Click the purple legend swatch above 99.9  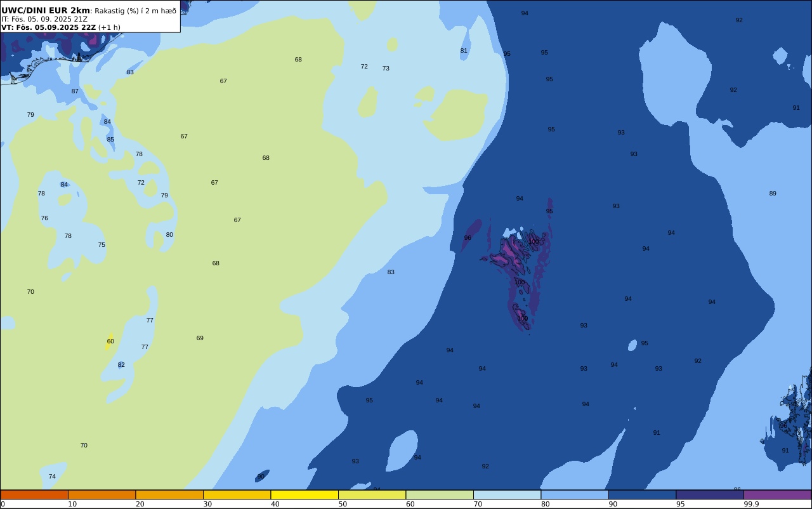click(777, 494)
